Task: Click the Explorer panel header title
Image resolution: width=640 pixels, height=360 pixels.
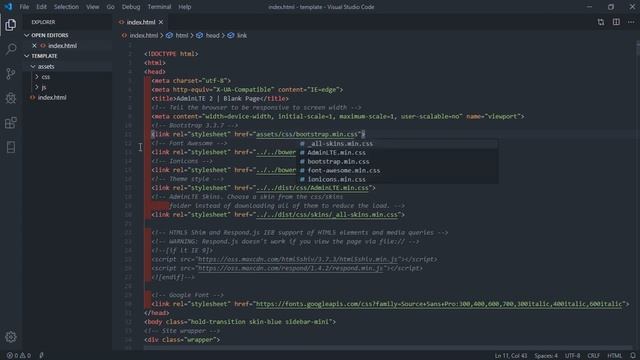Action: (x=43, y=22)
